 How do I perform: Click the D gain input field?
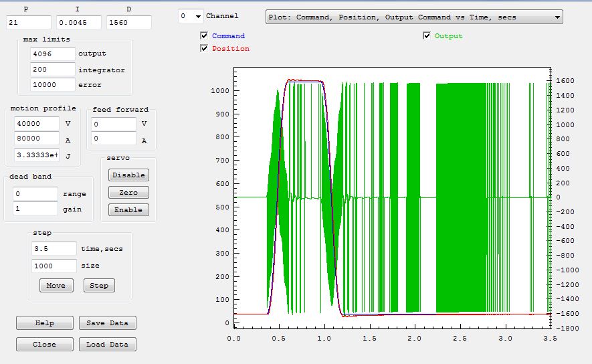tap(128, 23)
